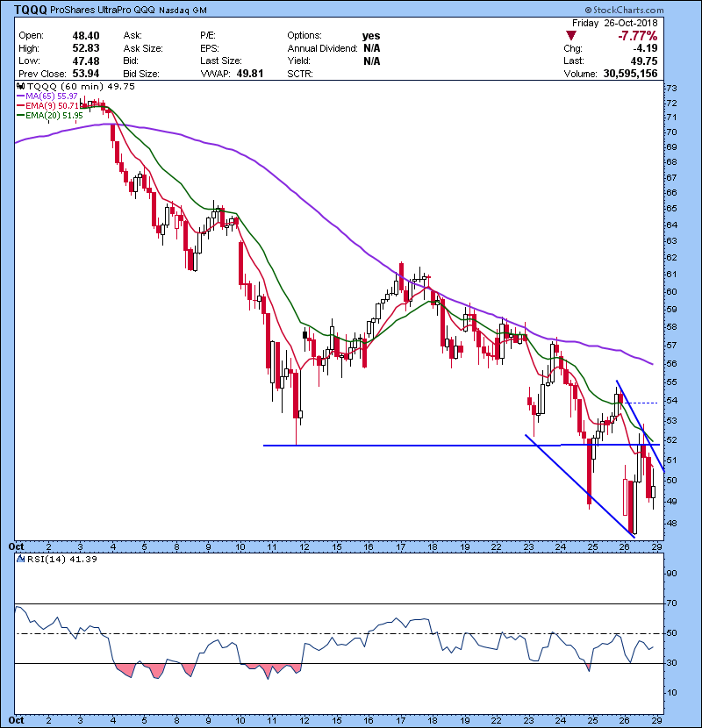Click the 65 label on the price axis
The width and height of the screenshot is (702, 728).
(672, 209)
